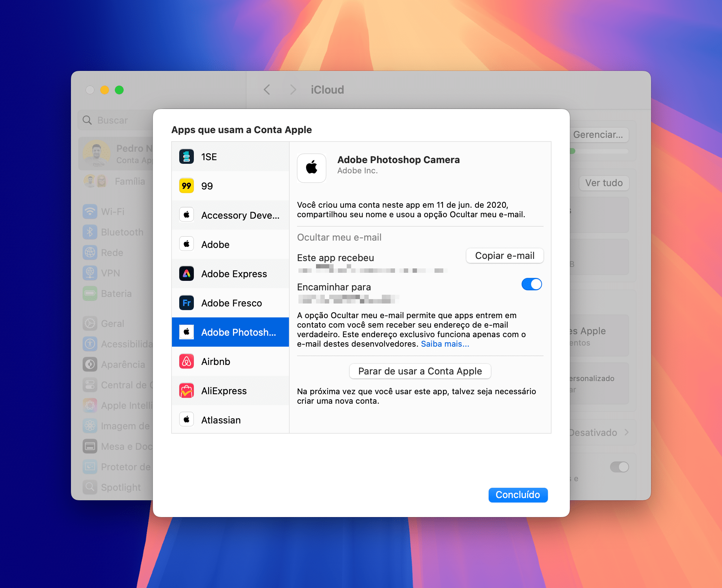Click the Concluído button
The height and width of the screenshot is (588, 722).
point(518,495)
